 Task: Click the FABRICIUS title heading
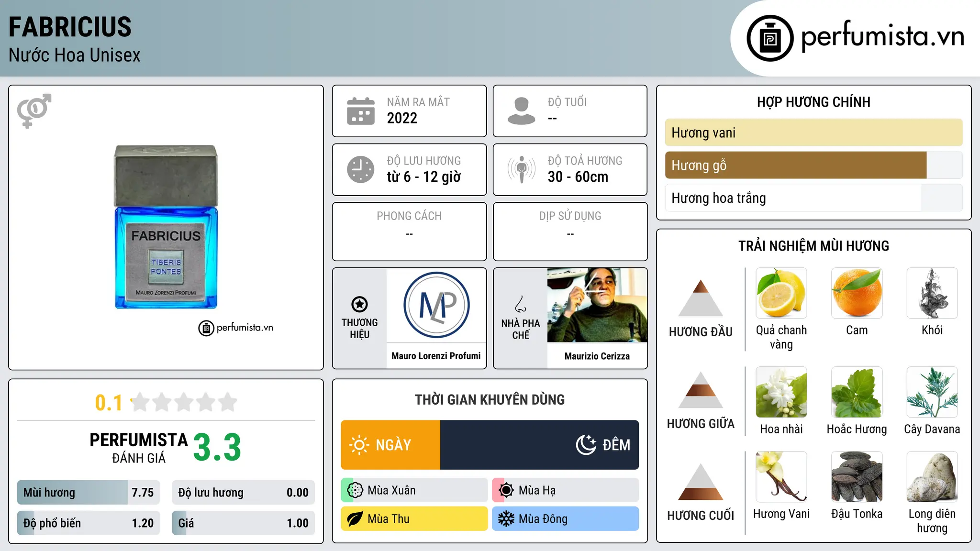[70, 27]
